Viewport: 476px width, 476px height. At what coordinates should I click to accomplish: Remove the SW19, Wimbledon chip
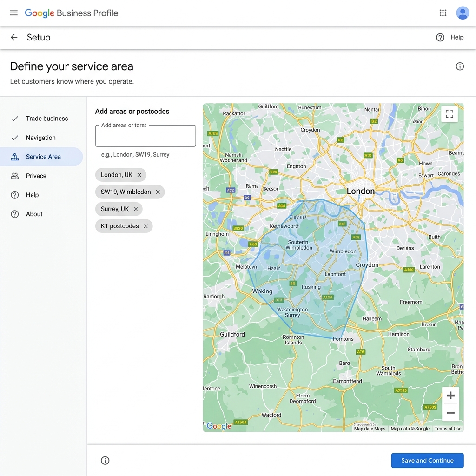158,192
